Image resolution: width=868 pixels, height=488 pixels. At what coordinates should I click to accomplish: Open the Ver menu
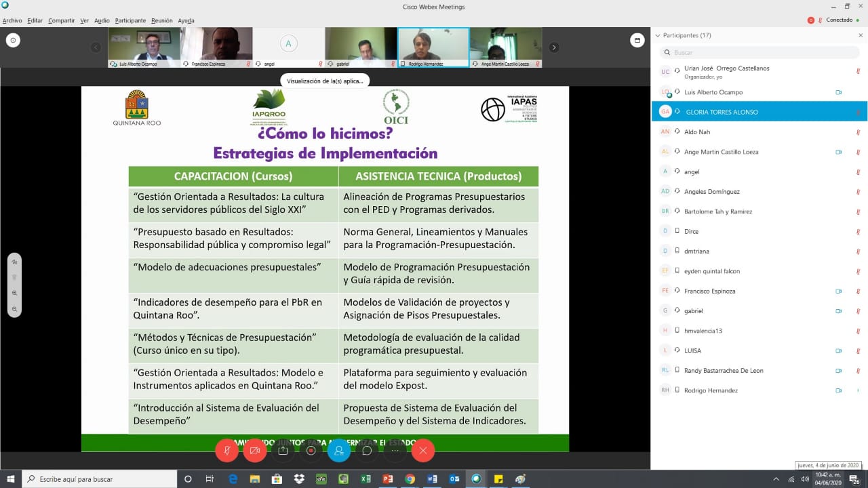pyautogui.click(x=84, y=20)
